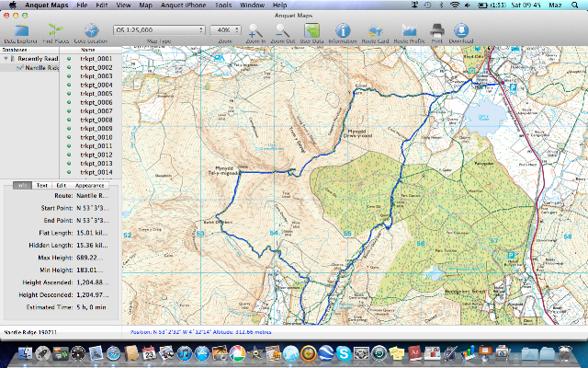Screen dimensions: 588x368
Task: Click the Estimated Time value 5 h, 0 min
Action: pyautogui.click(x=92, y=307)
